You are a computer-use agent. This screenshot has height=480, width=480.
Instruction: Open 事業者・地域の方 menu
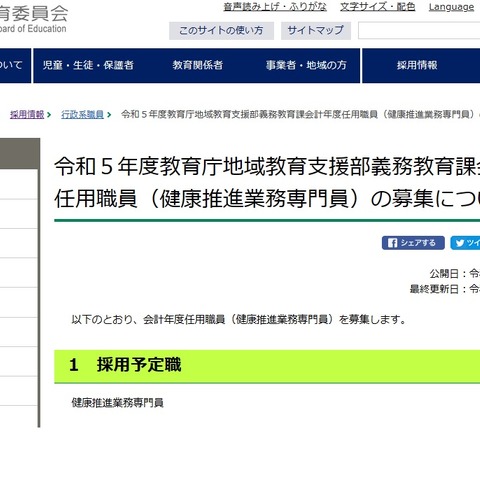click(306, 65)
